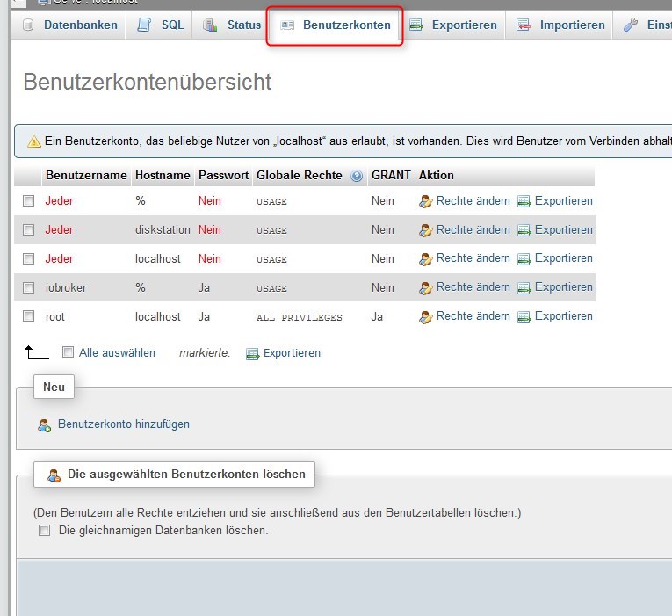Switch to the SQL tab

pyautogui.click(x=159, y=25)
